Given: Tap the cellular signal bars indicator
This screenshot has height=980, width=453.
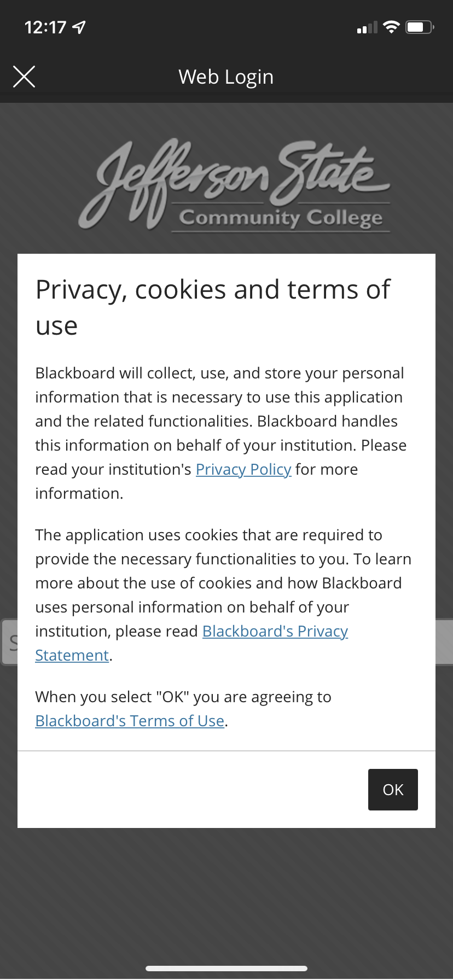Looking at the screenshot, I should pos(368,27).
